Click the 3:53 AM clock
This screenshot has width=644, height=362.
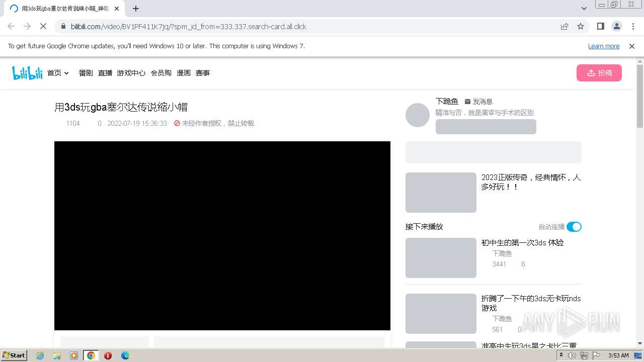[619, 355]
